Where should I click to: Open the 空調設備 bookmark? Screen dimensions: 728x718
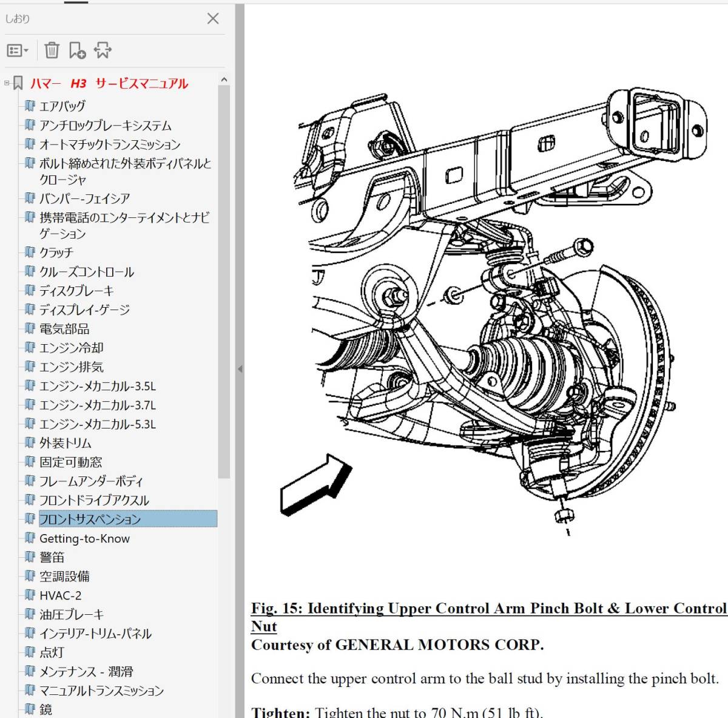64,576
